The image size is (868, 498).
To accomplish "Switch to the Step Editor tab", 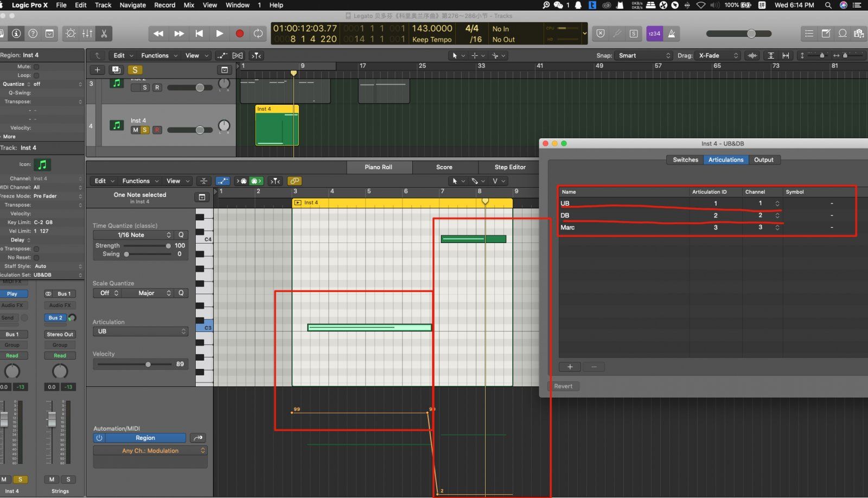I will [510, 167].
